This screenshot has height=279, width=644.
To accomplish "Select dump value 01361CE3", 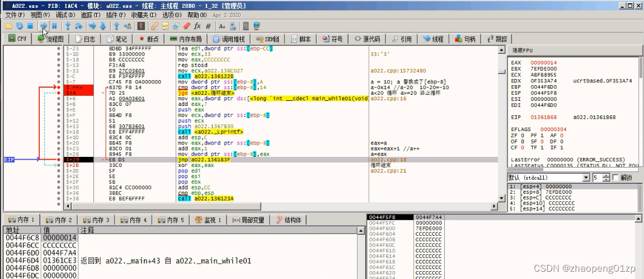I will pyautogui.click(x=59, y=261).
